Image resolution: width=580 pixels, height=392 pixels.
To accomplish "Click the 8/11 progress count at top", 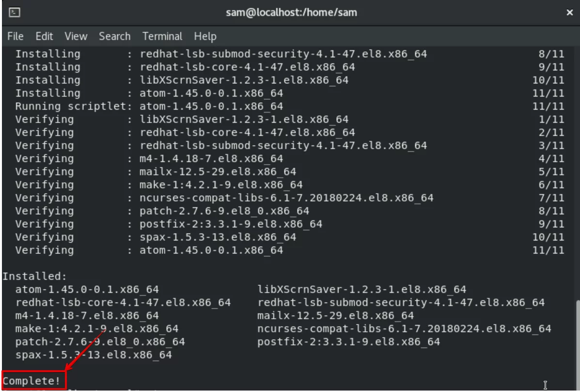I will [x=551, y=54].
